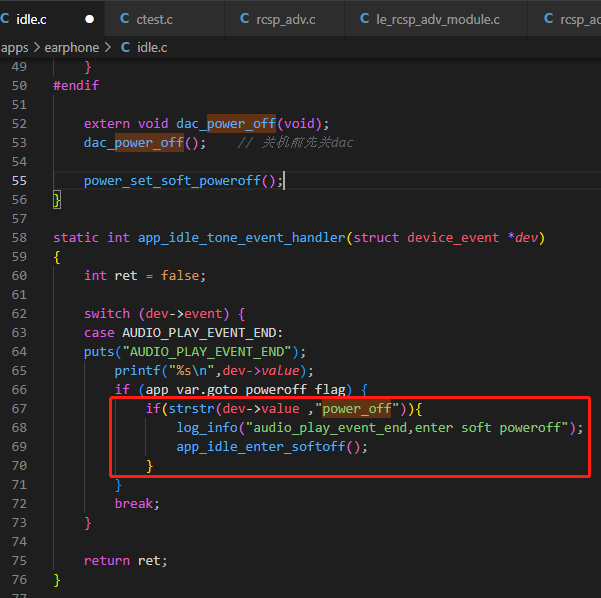Click the closing brace on line 76
Screen dimensions: 601x598
point(57,580)
